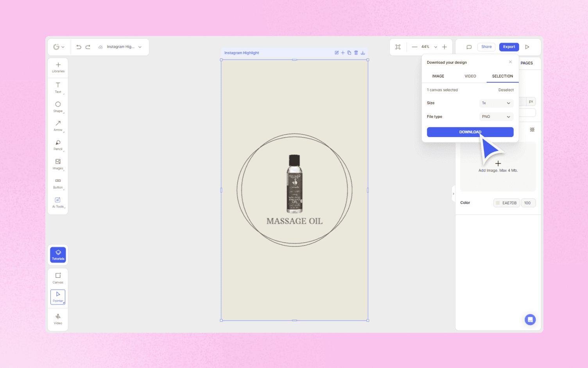
Task: Open the PAGES tab
Action: tap(527, 63)
